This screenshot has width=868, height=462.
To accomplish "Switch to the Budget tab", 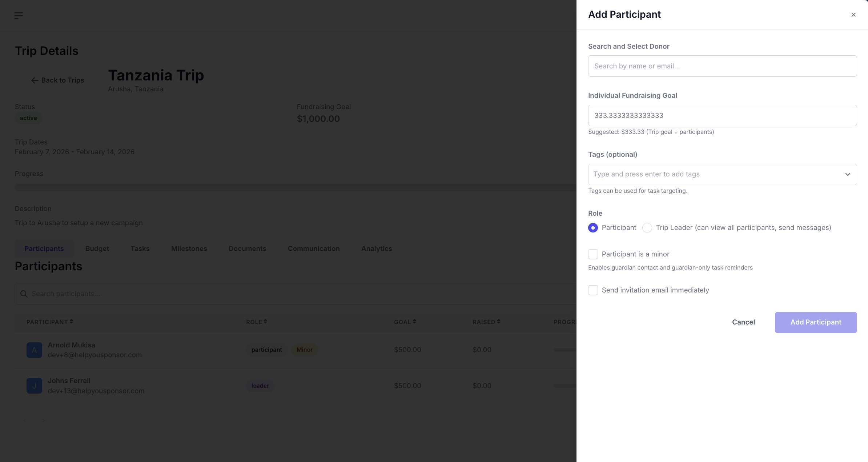I will click(97, 249).
